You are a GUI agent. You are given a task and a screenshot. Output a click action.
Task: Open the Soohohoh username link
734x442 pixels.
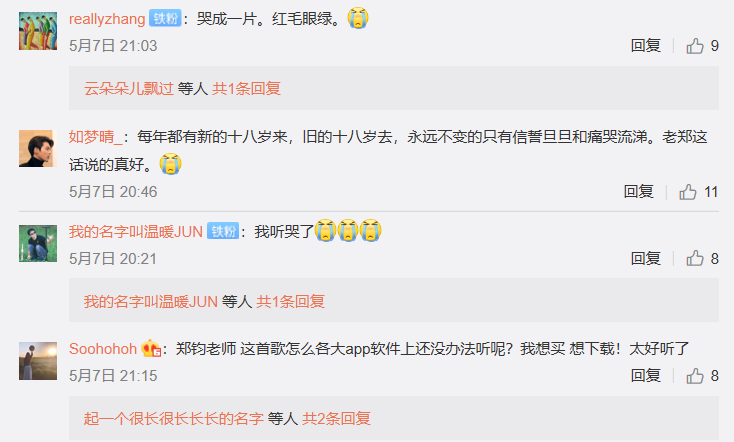(103, 348)
